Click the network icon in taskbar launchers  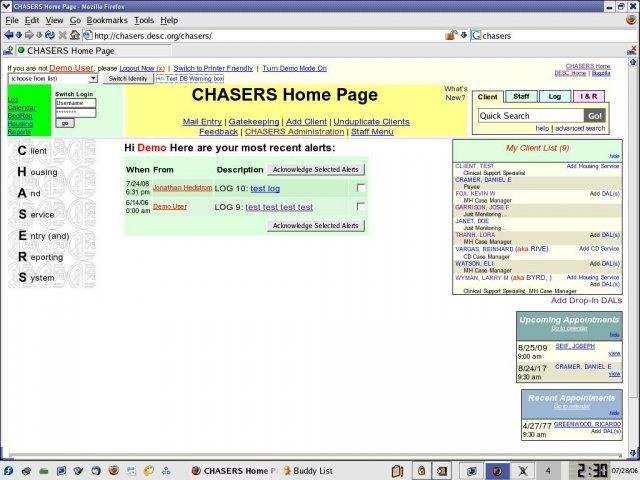click(166, 471)
